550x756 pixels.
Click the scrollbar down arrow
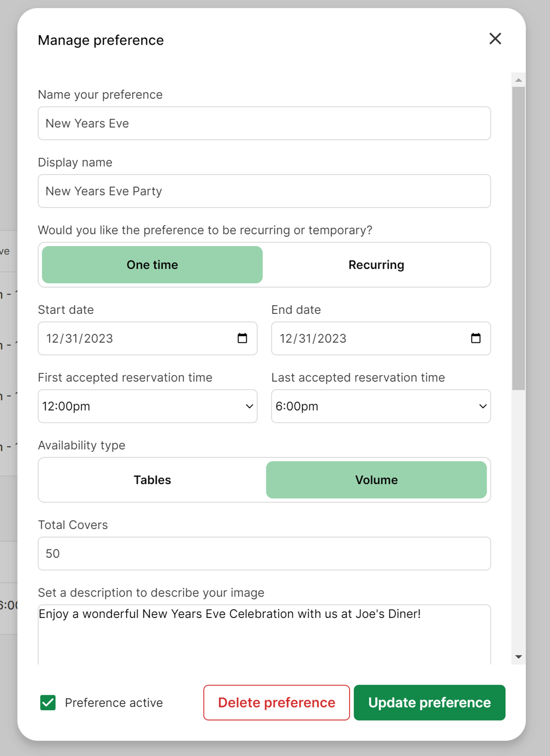click(x=518, y=657)
